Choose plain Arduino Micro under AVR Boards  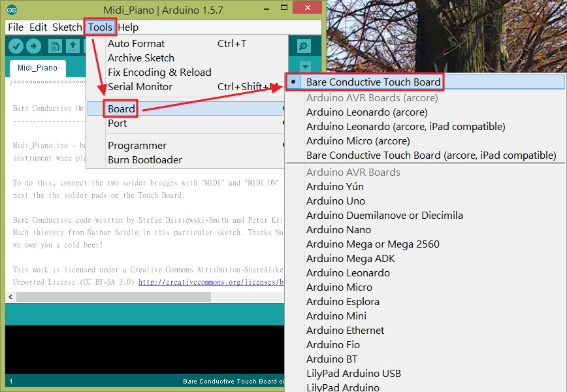tap(426, 287)
